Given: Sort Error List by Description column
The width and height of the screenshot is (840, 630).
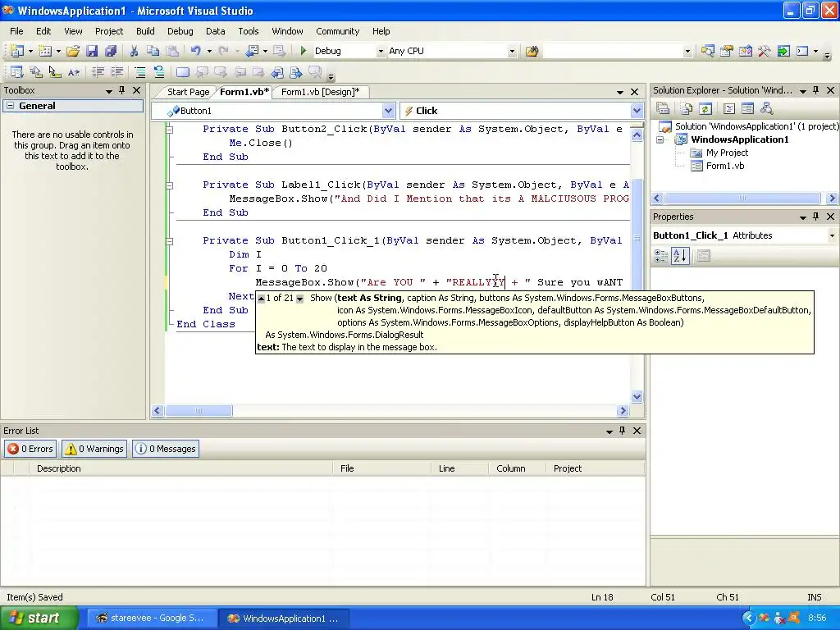Looking at the screenshot, I should [x=182, y=468].
